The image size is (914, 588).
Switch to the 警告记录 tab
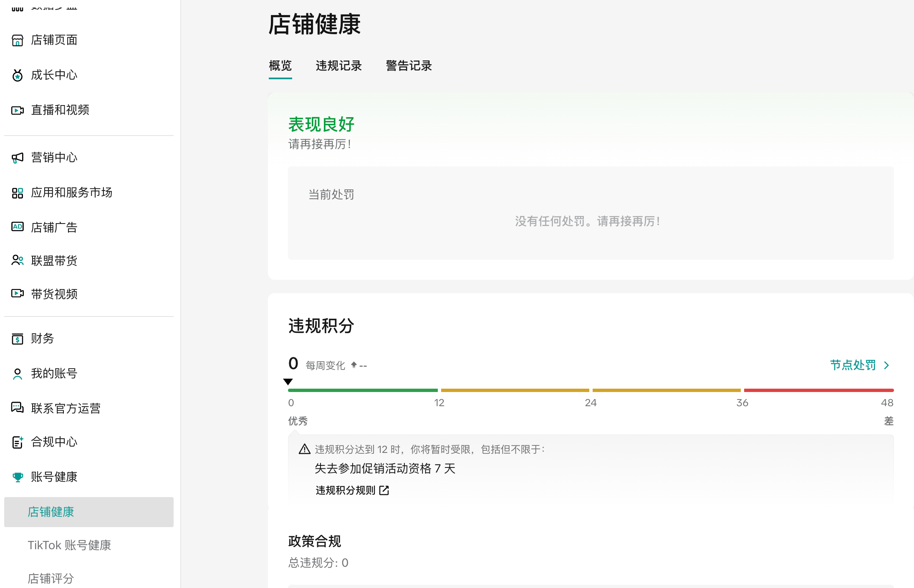(x=409, y=66)
